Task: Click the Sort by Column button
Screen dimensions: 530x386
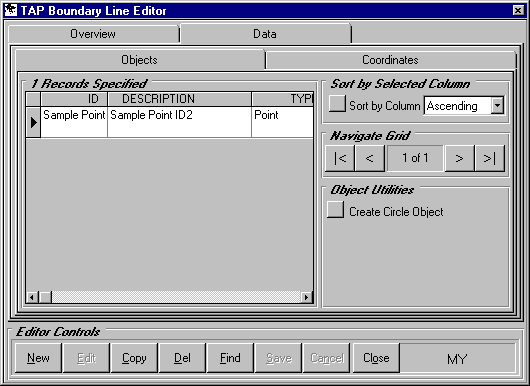Action: pos(337,103)
